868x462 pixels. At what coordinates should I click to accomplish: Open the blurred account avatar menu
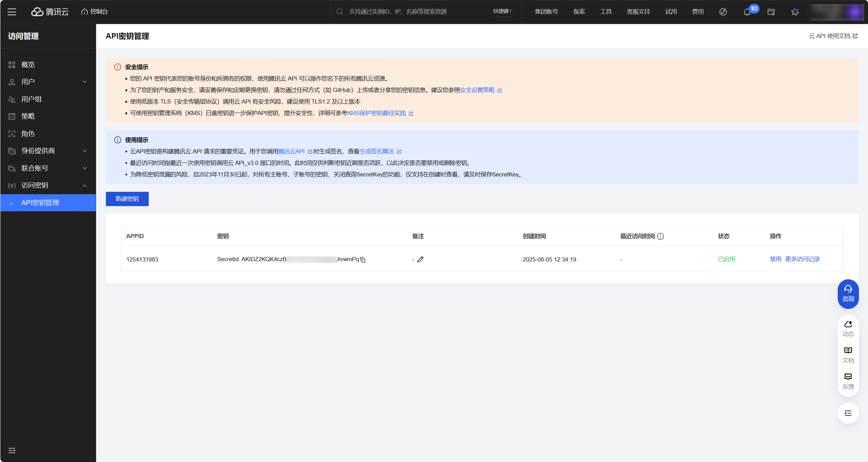click(x=836, y=12)
